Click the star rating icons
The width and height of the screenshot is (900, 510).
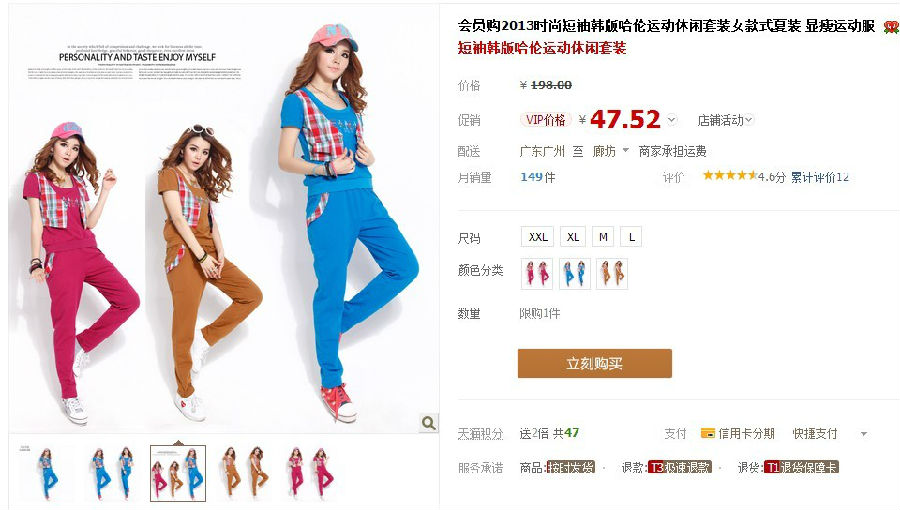click(x=730, y=176)
